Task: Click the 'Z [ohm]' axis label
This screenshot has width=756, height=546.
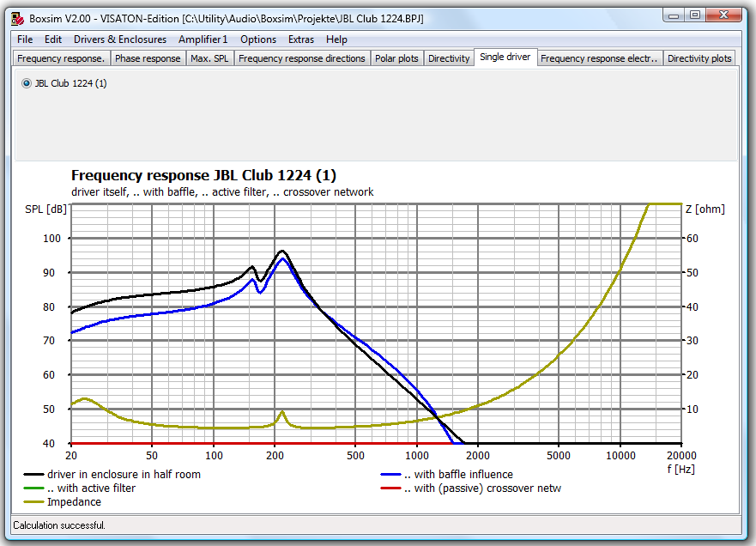Action: point(705,209)
